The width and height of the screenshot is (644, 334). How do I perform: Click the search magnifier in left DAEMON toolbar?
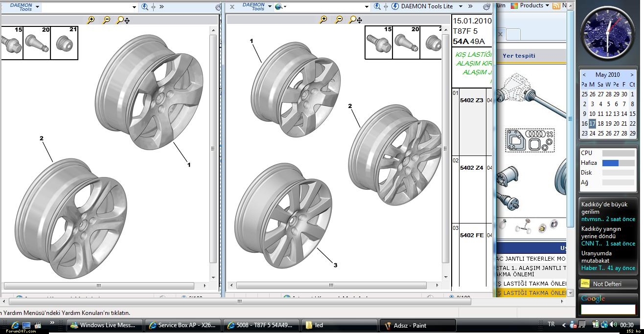145,7
